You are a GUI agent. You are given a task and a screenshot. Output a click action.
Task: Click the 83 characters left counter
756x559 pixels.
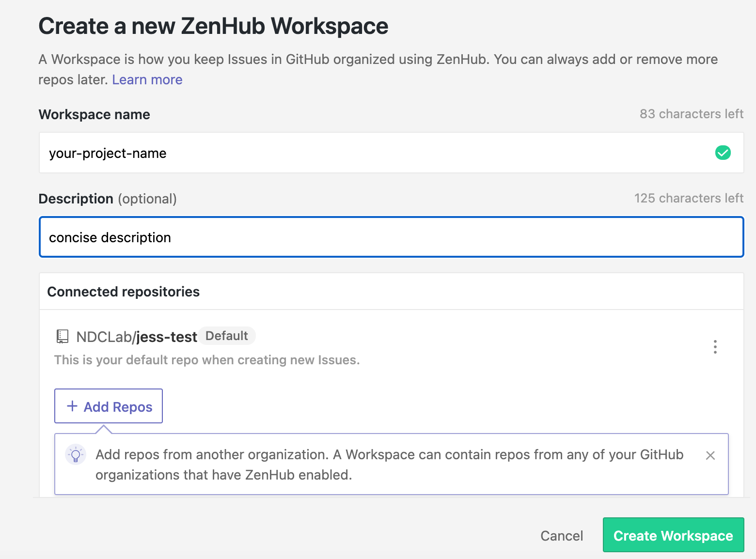click(691, 114)
